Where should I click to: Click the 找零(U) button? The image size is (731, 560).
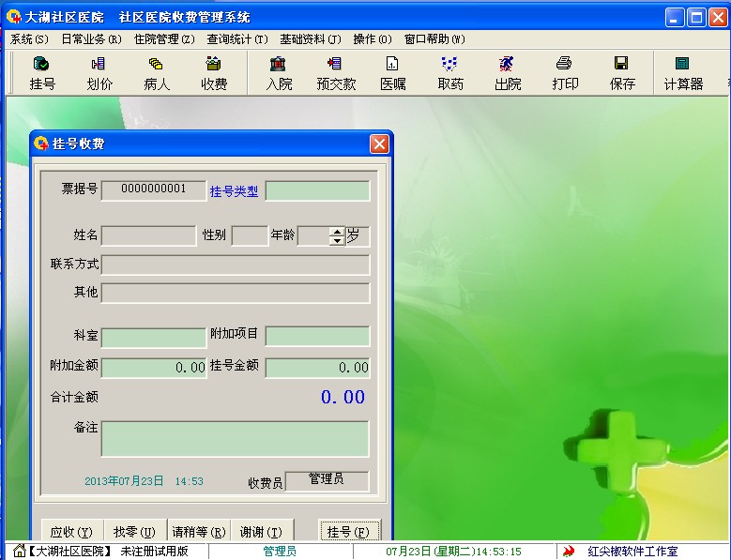pos(134,530)
